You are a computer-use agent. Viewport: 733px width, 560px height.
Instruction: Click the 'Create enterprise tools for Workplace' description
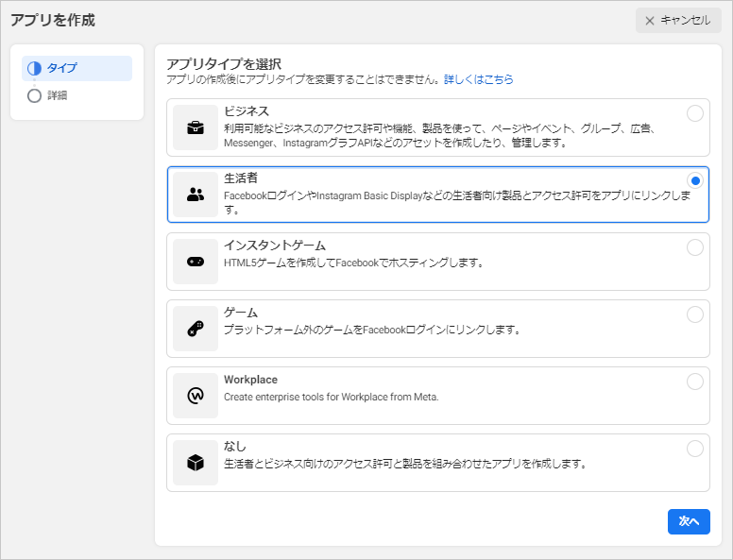point(331,397)
